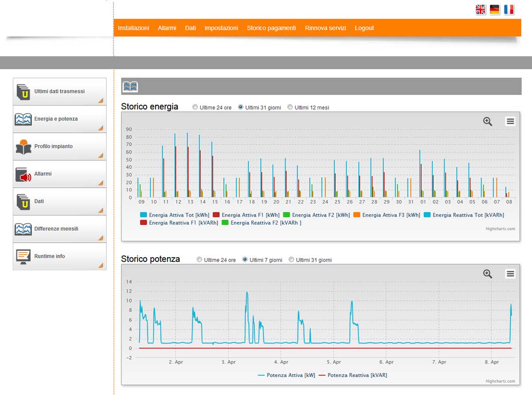This screenshot has width=532, height=395.
Task: Hide the Potenza Attiva [kW] series
Action: point(286,375)
